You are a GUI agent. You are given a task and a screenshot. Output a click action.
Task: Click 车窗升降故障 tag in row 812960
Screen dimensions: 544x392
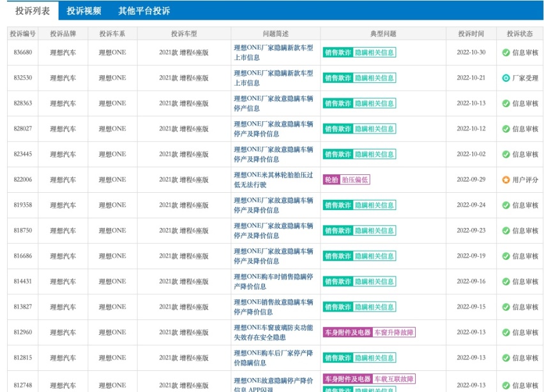point(394,333)
